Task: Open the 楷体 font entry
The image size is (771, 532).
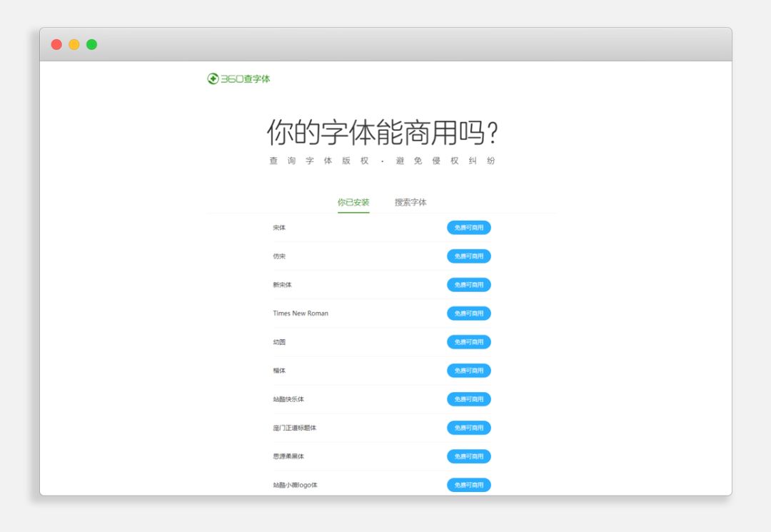Action: 279,370
